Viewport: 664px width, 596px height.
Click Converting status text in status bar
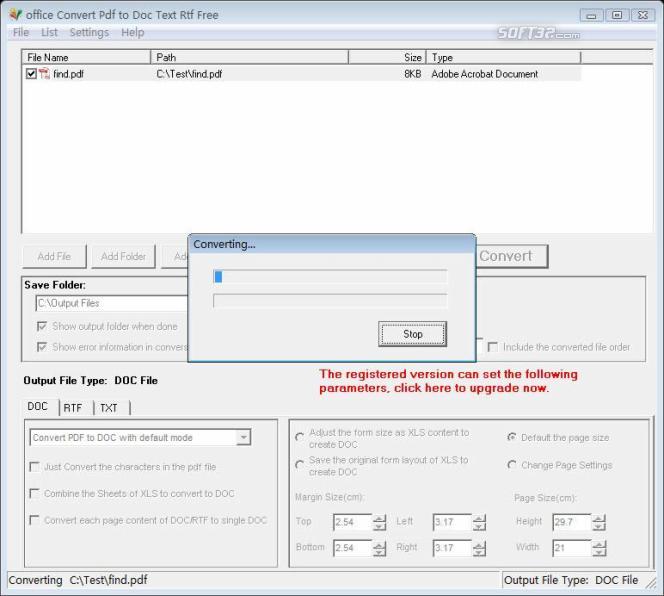78,580
